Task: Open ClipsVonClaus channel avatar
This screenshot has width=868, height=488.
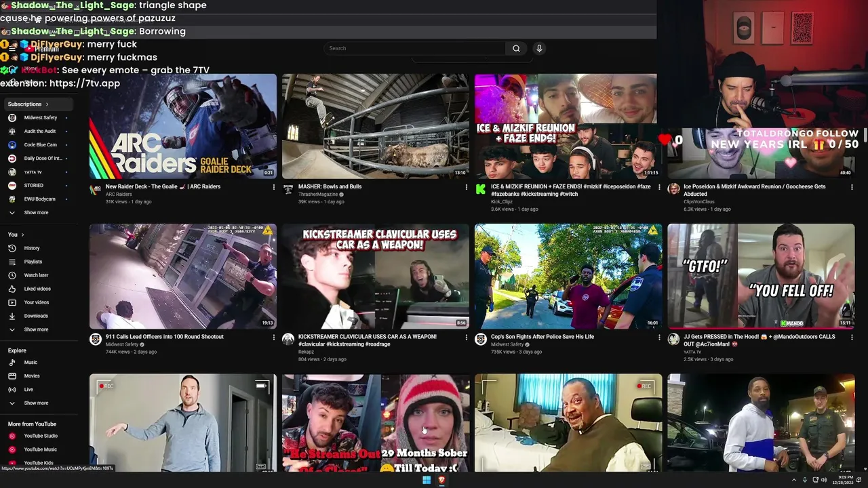Action: (x=673, y=189)
